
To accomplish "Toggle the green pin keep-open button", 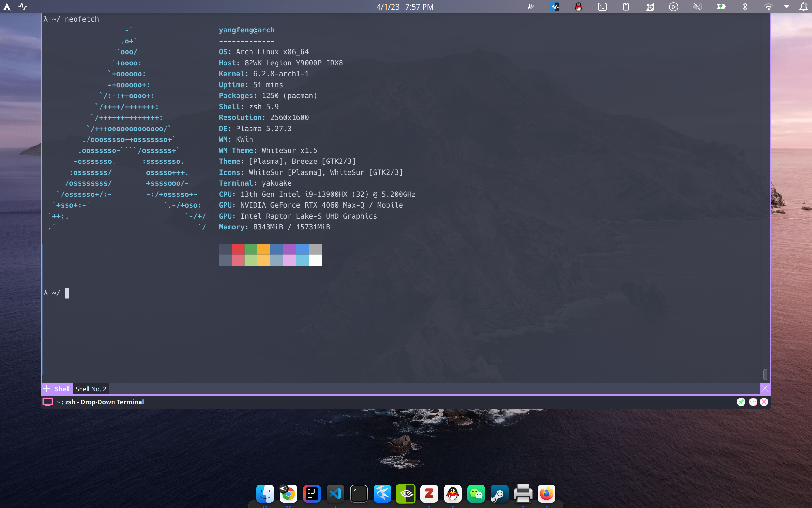I will [741, 402].
